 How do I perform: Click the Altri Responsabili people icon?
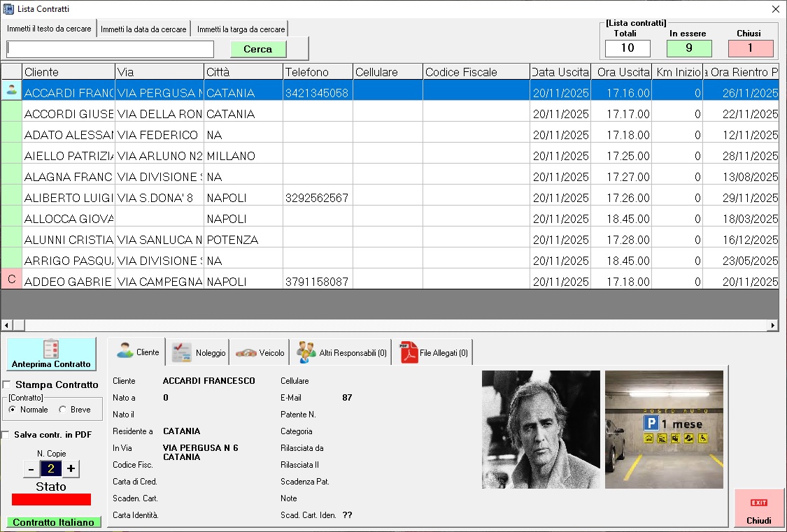coord(306,352)
